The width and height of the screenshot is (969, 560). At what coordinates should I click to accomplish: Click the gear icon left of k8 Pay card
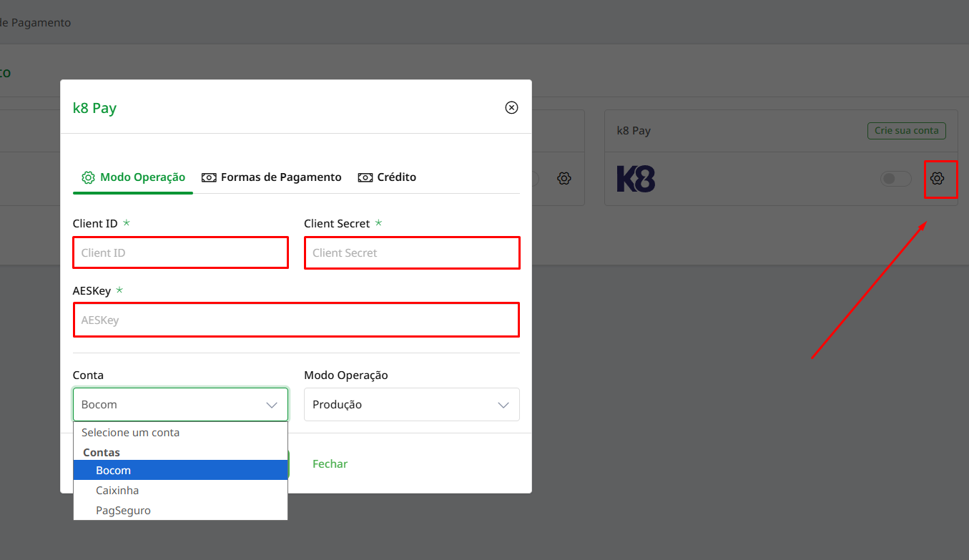point(564,179)
